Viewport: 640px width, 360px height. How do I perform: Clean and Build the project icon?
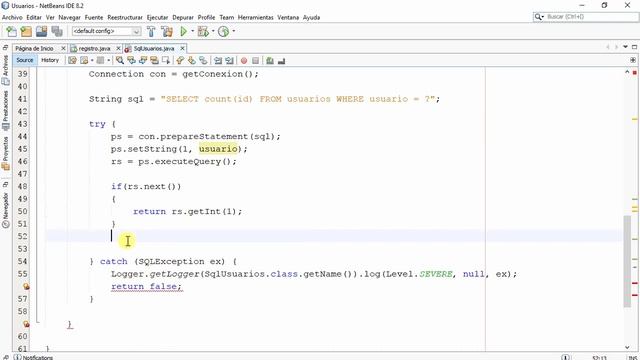167,31
